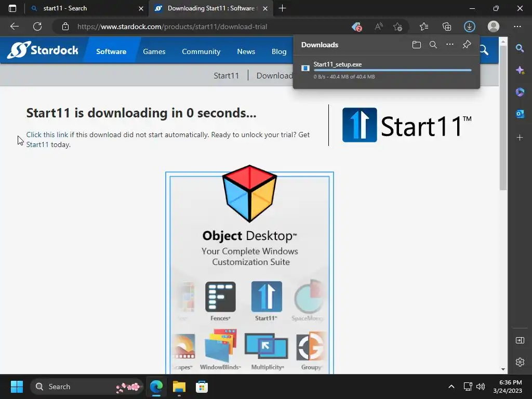Click the scrollbar down arrow
This screenshot has width=532, height=399.
(503, 369)
